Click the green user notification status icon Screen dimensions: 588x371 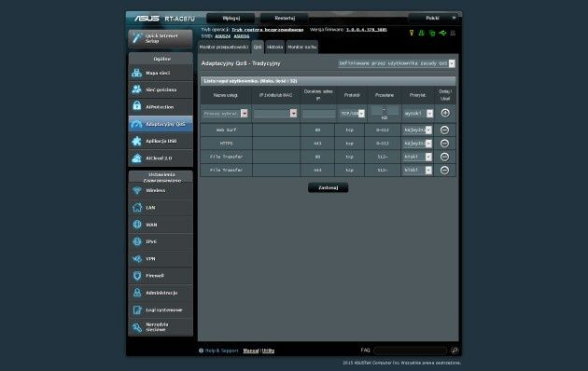[x=422, y=33]
